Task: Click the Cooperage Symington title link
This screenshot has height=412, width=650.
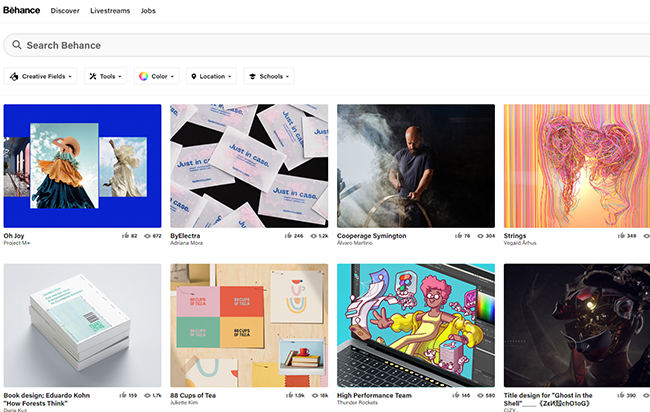Action: [371, 235]
